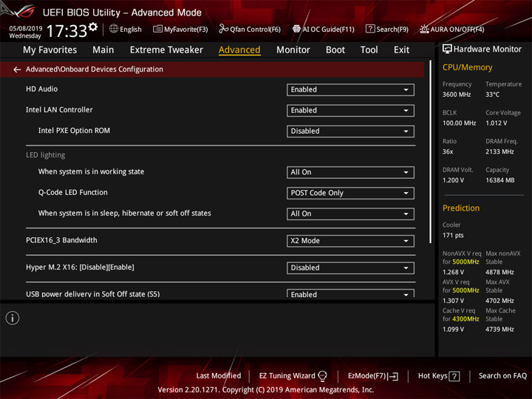
Task: Click the 2133 MHz DRAM frequency value
Action: [499, 151]
